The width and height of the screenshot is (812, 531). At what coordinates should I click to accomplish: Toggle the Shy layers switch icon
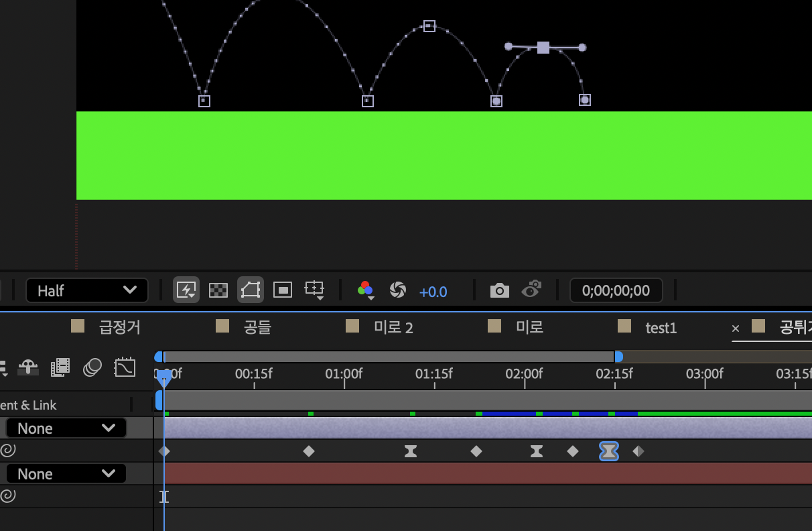(x=27, y=367)
